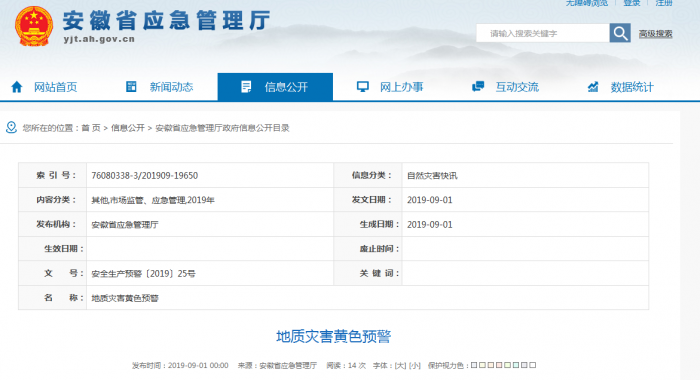Click the 索引号 label cell

coord(53,175)
